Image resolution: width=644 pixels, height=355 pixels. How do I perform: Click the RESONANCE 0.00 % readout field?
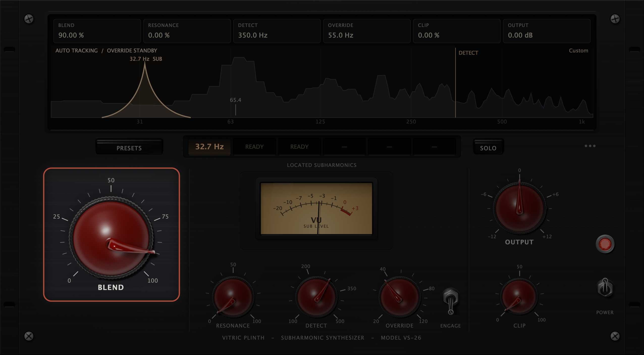click(x=187, y=31)
